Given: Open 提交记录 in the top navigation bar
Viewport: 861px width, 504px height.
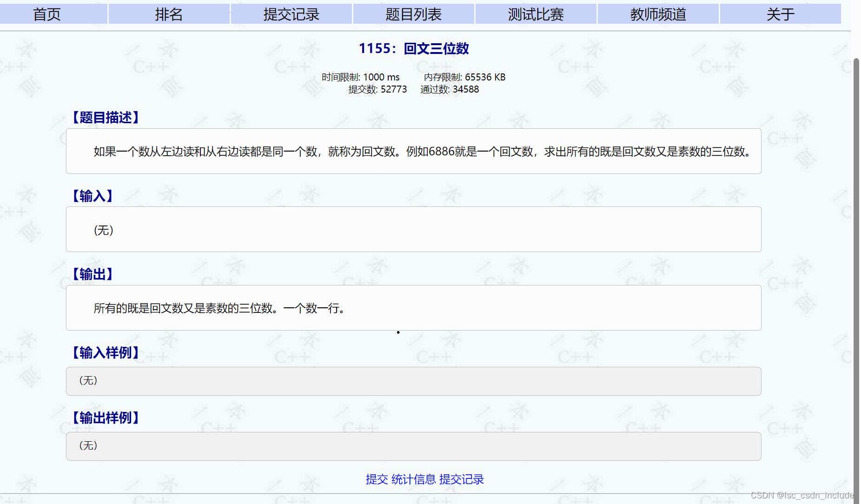Looking at the screenshot, I should coord(291,14).
